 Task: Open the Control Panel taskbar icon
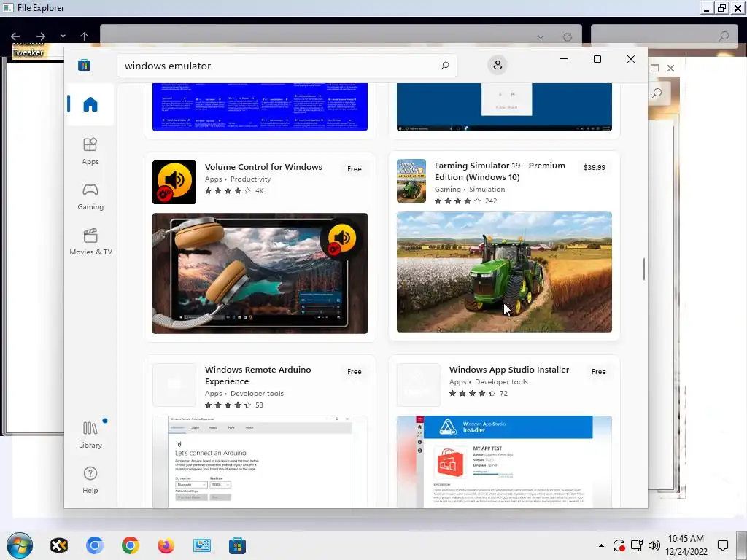pyautogui.click(x=202, y=545)
